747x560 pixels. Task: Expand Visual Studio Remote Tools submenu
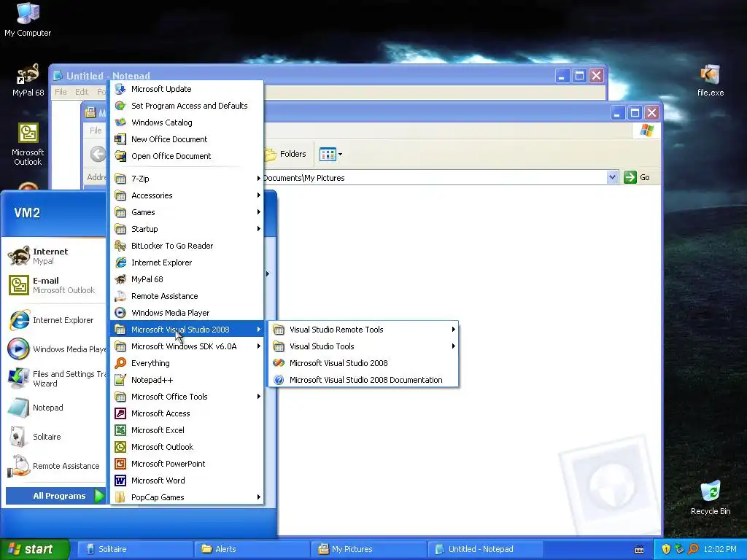click(363, 330)
